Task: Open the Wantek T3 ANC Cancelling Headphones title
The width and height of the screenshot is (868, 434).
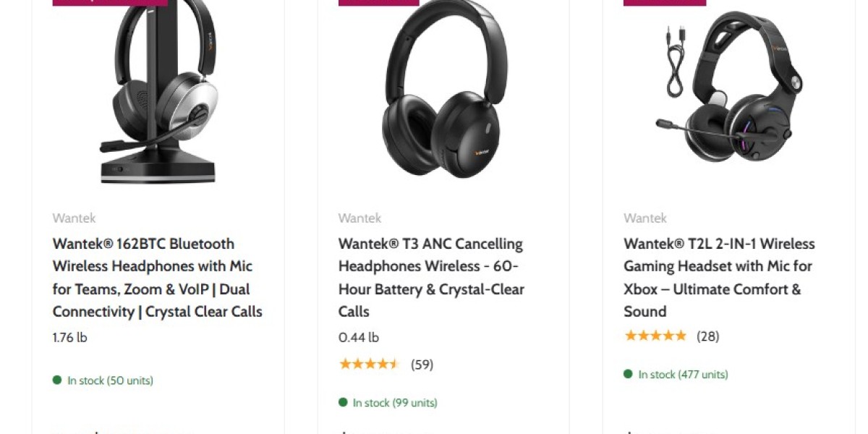Action: tap(431, 278)
